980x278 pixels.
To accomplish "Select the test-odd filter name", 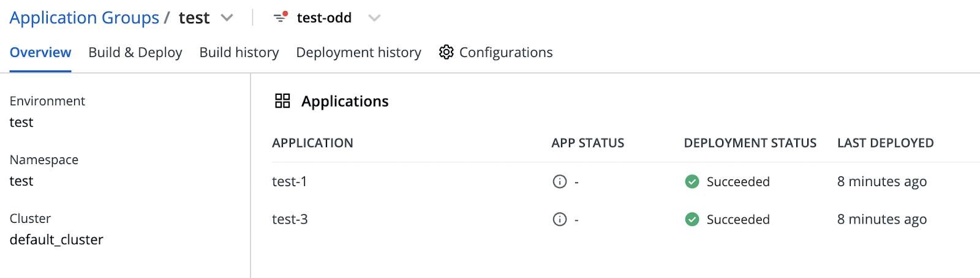I will 324,18.
